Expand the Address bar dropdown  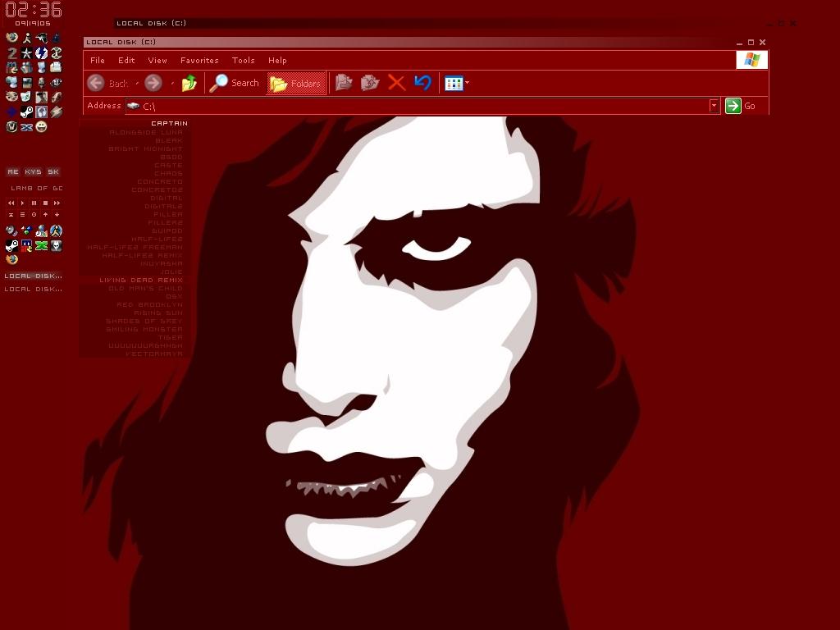click(x=714, y=106)
